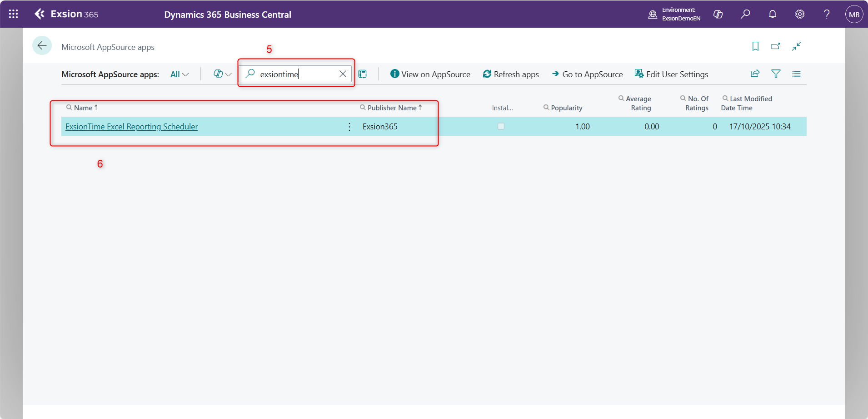Click Refresh apps
This screenshot has height=419, width=868.
(x=511, y=74)
